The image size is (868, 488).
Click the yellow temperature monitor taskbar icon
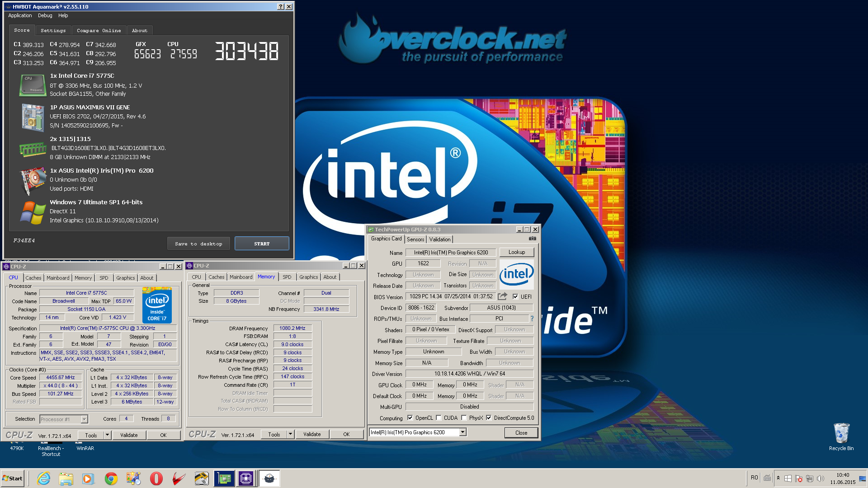tap(202, 479)
